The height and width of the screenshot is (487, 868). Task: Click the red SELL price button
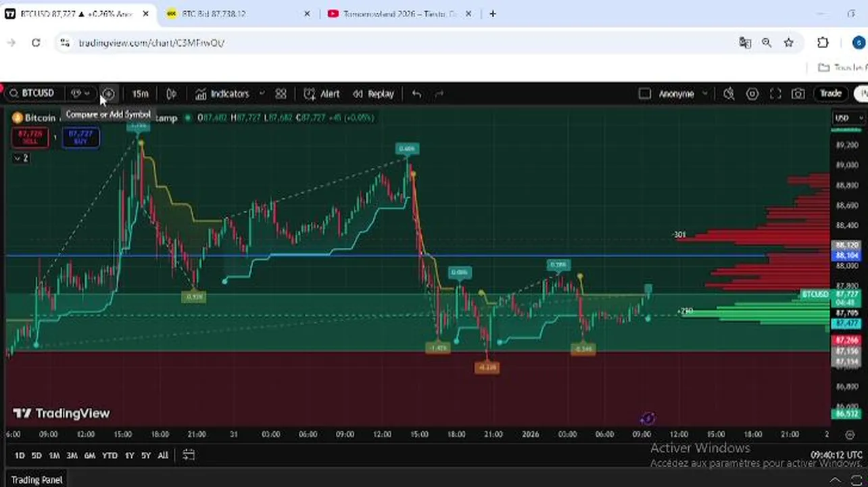point(30,137)
